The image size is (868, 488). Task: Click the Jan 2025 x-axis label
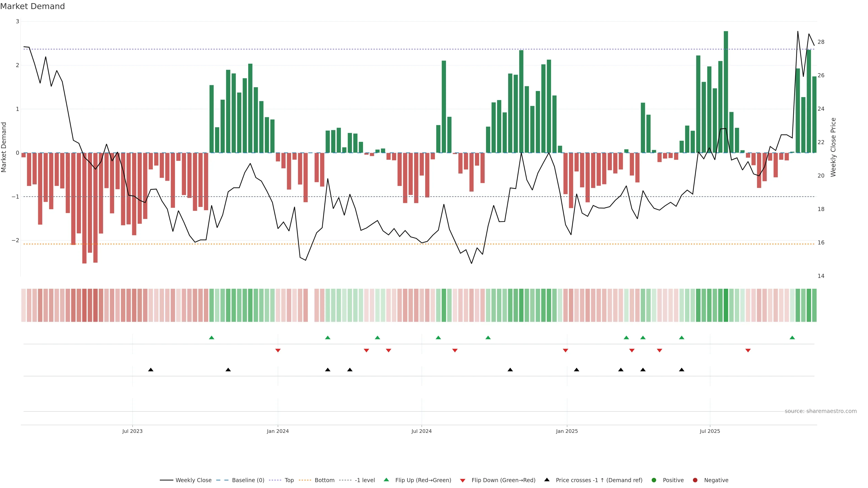pyautogui.click(x=567, y=431)
